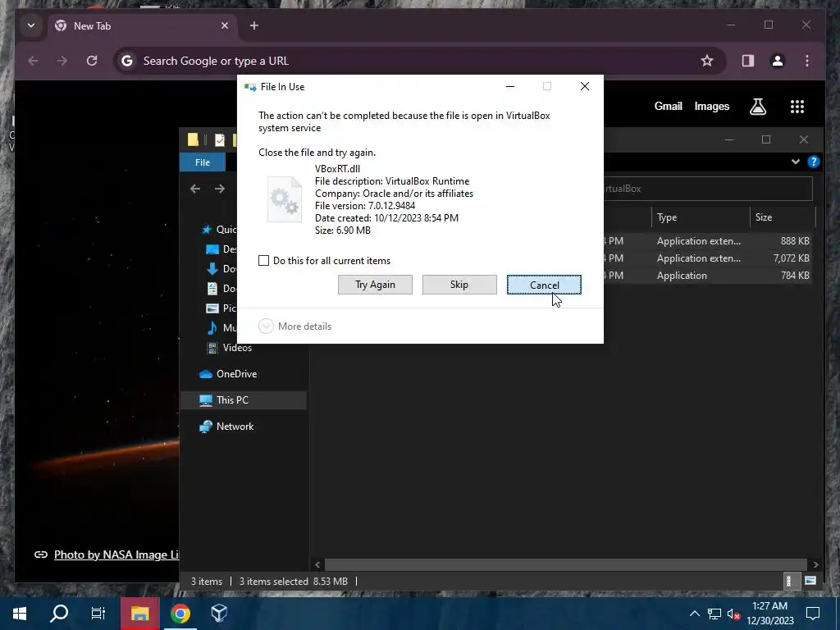840x630 pixels.
Task: Open the notification center
Action: click(813, 614)
